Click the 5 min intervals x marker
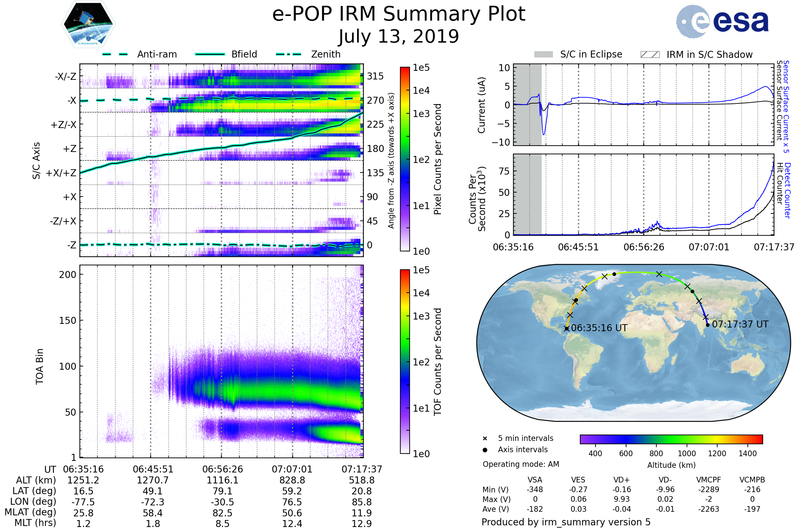Image resolution: width=798 pixels, height=532 pixels. [485, 439]
